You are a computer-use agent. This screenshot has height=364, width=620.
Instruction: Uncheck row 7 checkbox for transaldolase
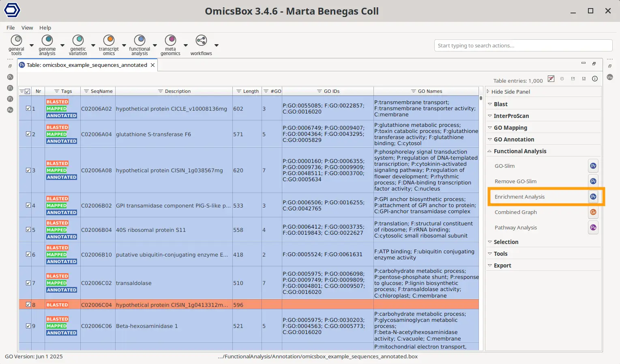[x=28, y=283]
